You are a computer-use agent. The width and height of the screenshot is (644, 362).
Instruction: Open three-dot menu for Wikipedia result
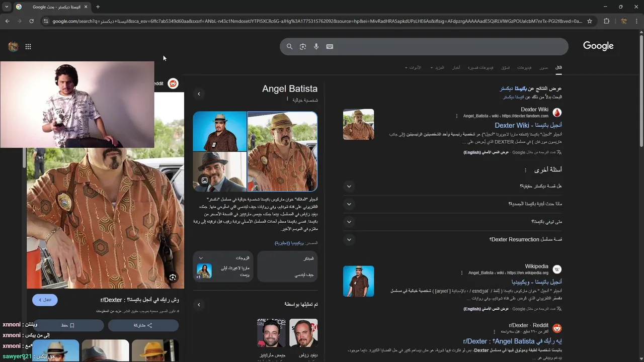click(461, 273)
